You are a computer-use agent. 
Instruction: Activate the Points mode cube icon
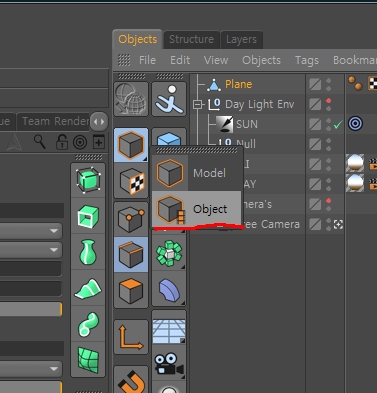point(131,218)
